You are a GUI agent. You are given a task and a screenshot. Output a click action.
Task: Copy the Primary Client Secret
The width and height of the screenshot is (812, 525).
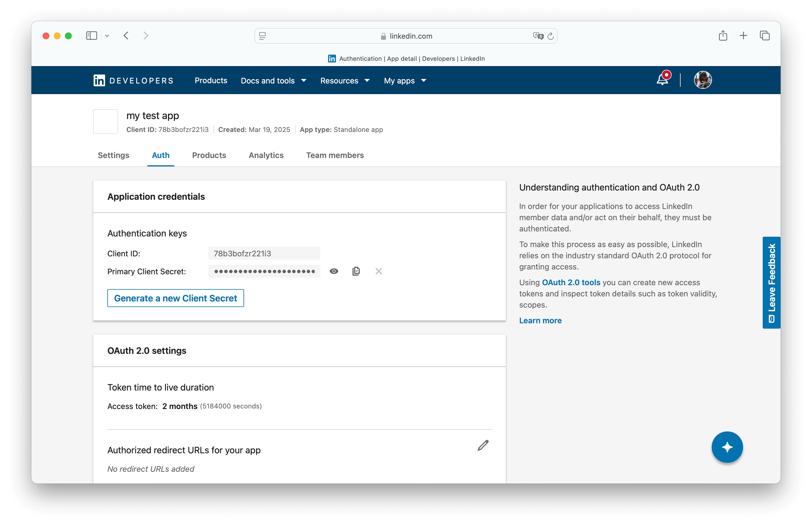click(356, 271)
